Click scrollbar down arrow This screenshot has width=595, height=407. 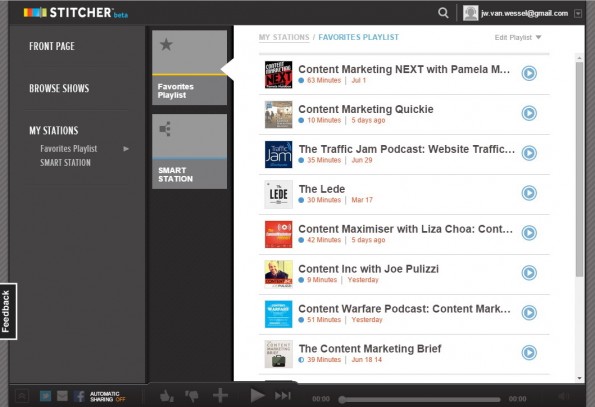tap(579, 378)
